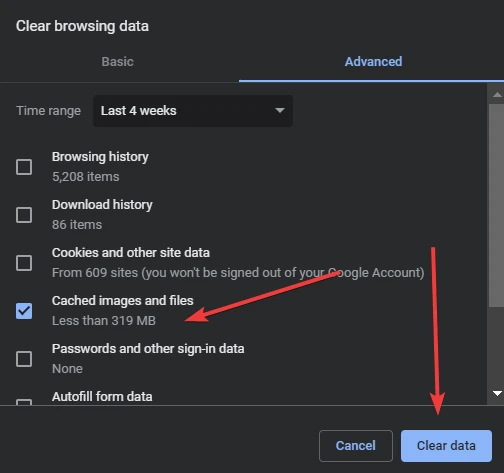Check the Download history checkbox
This screenshot has width=504, height=473.
[x=24, y=215]
